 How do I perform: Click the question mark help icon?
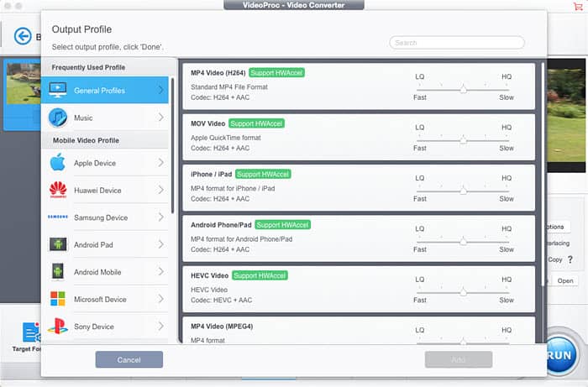[570, 259]
